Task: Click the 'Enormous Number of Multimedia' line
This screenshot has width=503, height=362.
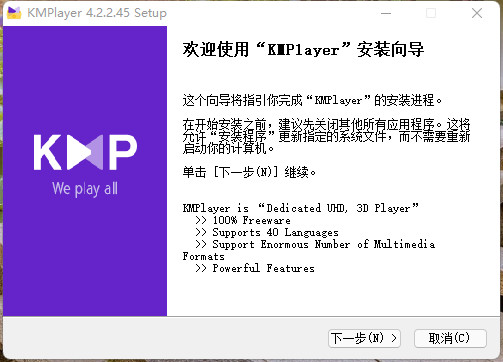Action: 315,244
